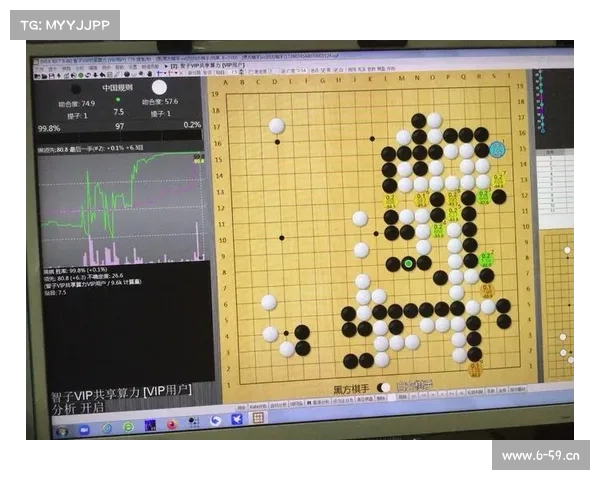Click the black stone icon in top toolbar

pos(127,74)
